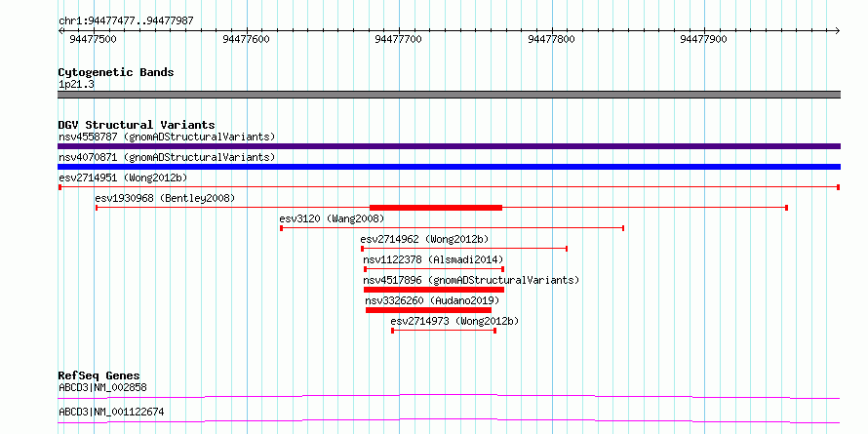Click the Cytogenetic Bands track title
This screenshot has width=868, height=434.
[x=116, y=72]
